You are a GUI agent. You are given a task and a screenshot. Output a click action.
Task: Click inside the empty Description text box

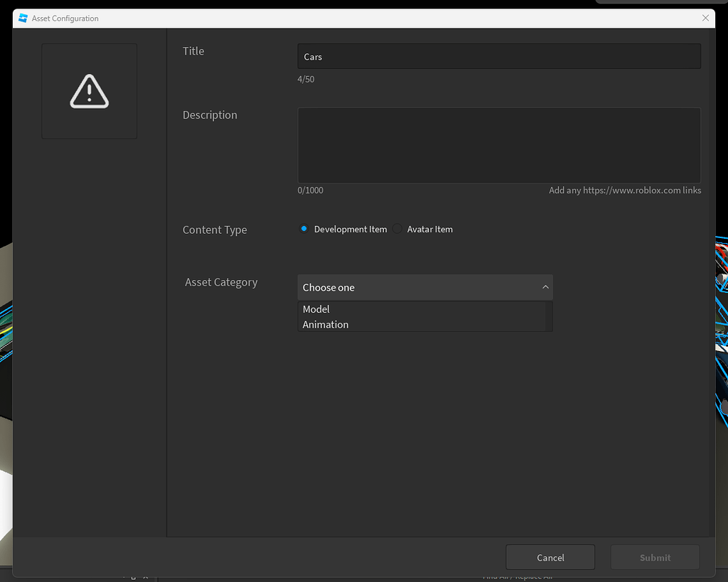tap(498, 146)
